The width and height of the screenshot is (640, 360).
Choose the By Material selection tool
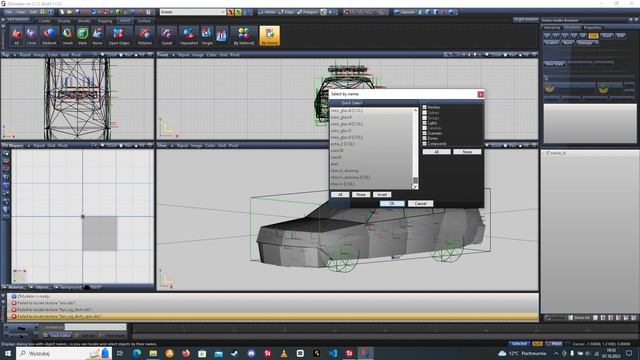click(244, 36)
